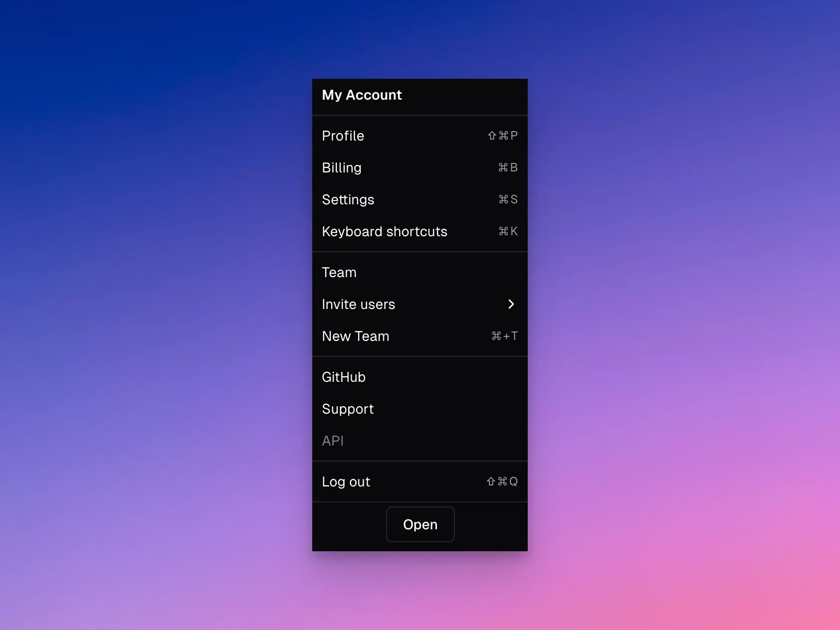
Task: Click the ⌘K hint beside Keyboard shortcuts
Action: (508, 231)
